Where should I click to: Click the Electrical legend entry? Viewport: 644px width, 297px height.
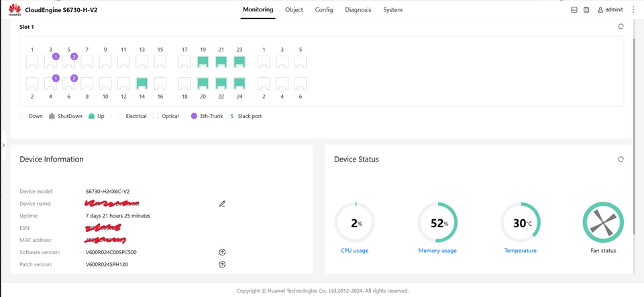(x=131, y=116)
